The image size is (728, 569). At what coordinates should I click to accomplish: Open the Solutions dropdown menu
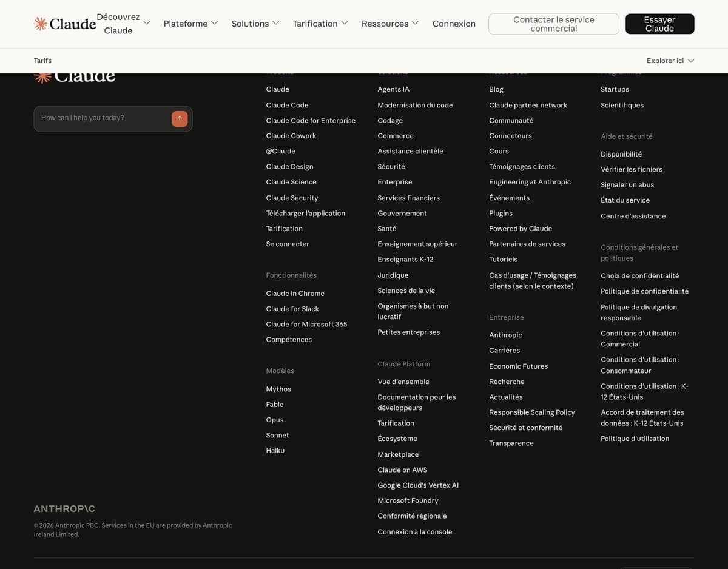pyautogui.click(x=255, y=24)
